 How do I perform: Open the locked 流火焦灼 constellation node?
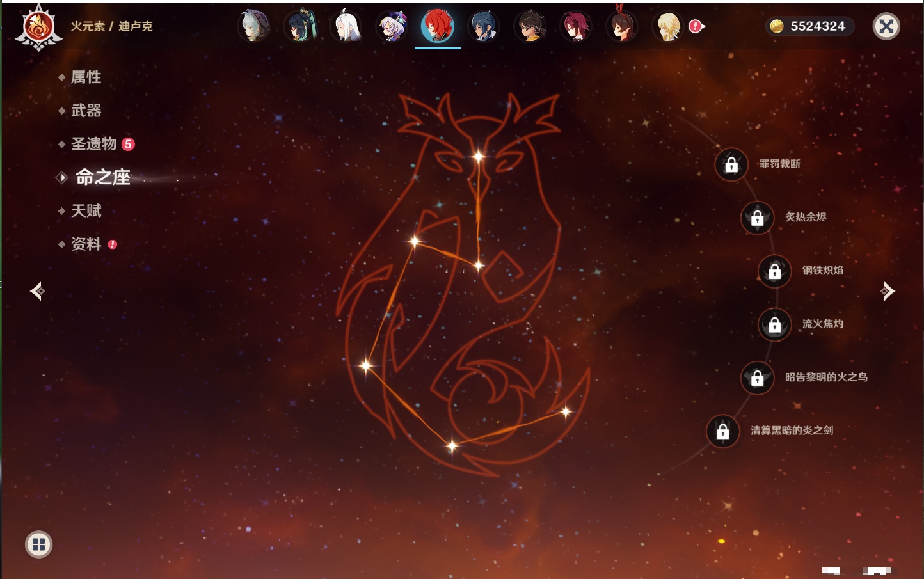(x=774, y=324)
